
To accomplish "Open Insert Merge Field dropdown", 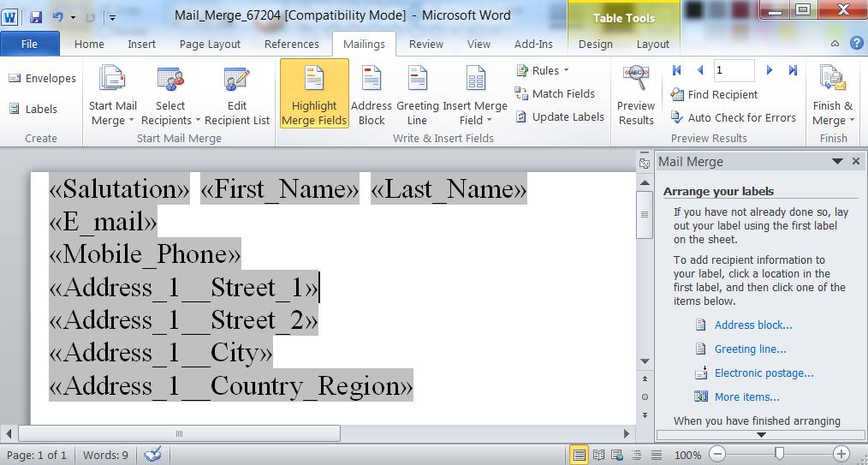I will 475,94.
